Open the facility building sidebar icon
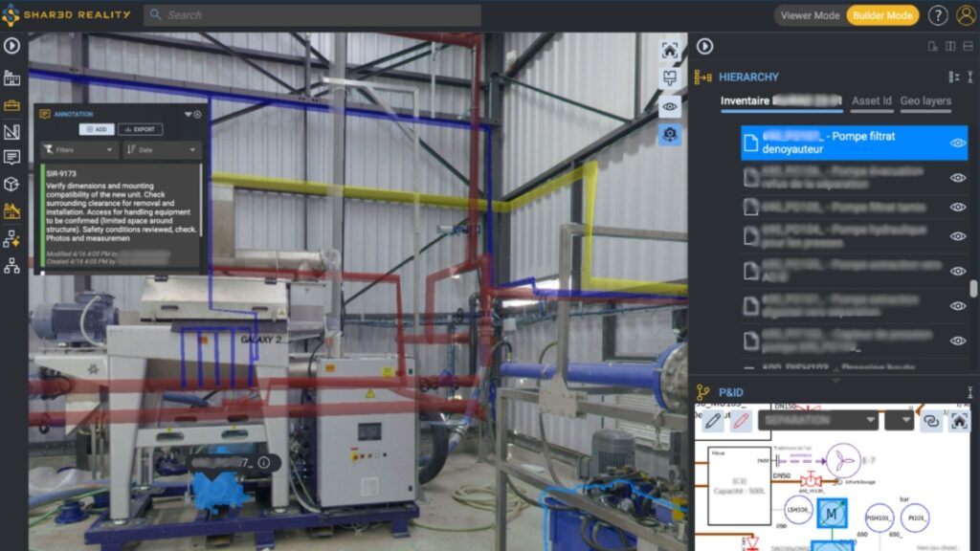 pyautogui.click(x=11, y=78)
